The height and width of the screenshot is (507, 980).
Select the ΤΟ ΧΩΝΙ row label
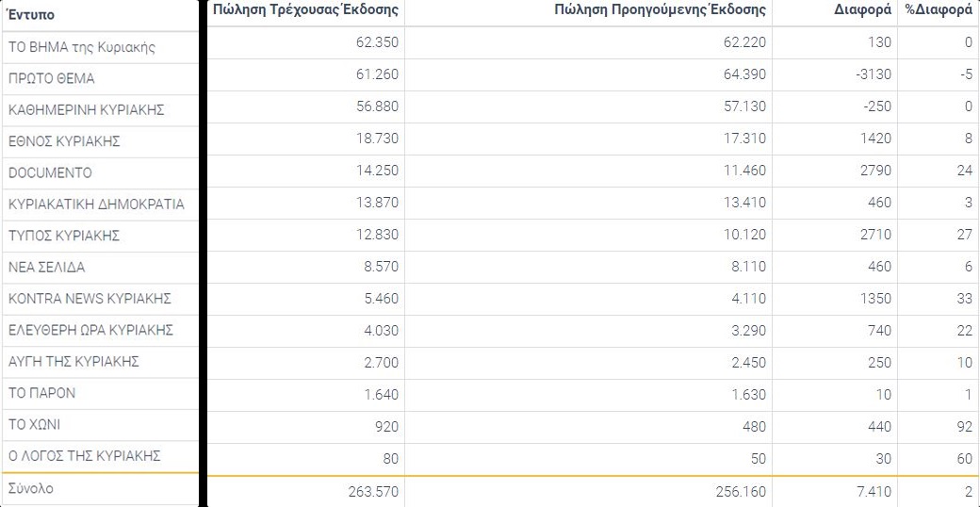(x=34, y=425)
